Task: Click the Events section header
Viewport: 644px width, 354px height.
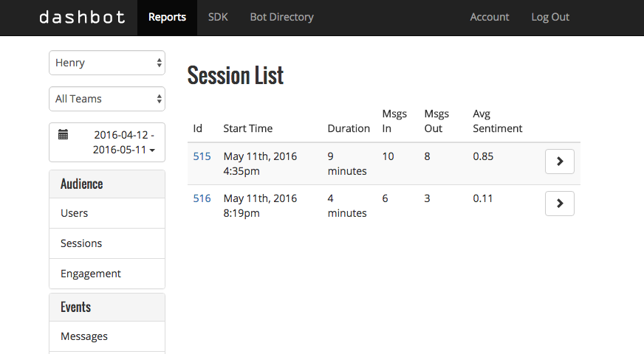Action: 76,307
